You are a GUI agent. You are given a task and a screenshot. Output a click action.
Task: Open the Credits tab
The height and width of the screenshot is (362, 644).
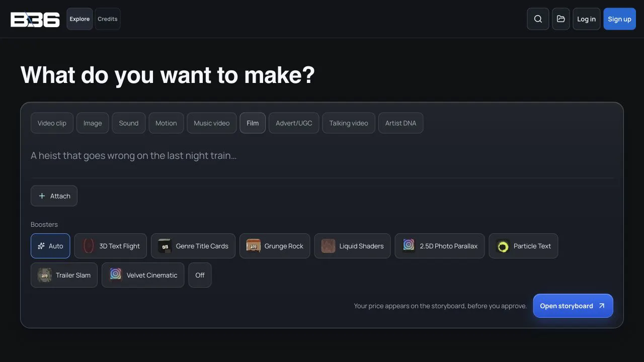click(x=108, y=19)
